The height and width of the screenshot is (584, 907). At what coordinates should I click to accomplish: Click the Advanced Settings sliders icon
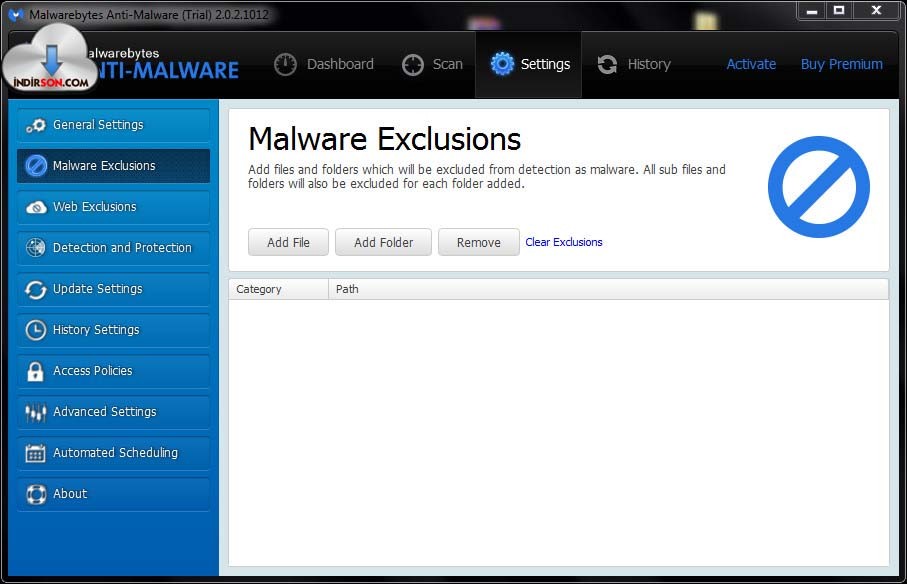(36, 412)
